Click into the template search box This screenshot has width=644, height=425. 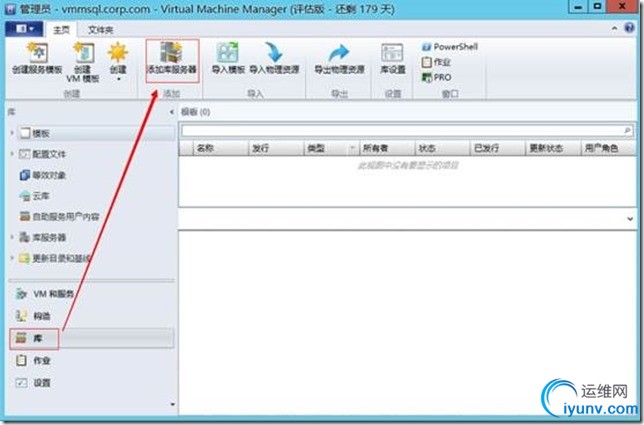(x=402, y=131)
